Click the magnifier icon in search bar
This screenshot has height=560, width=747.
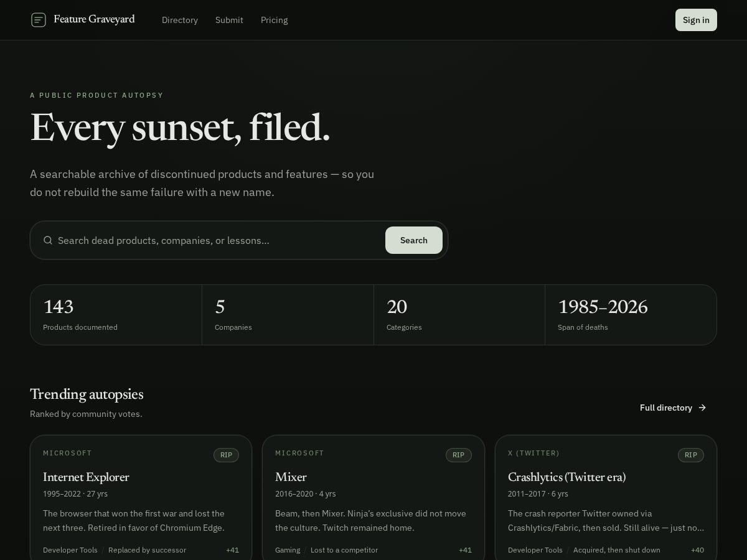tap(48, 240)
